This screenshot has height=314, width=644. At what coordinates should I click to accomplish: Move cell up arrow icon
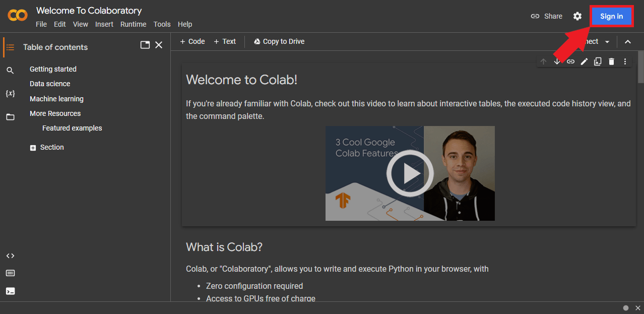pyautogui.click(x=543, y=61)
